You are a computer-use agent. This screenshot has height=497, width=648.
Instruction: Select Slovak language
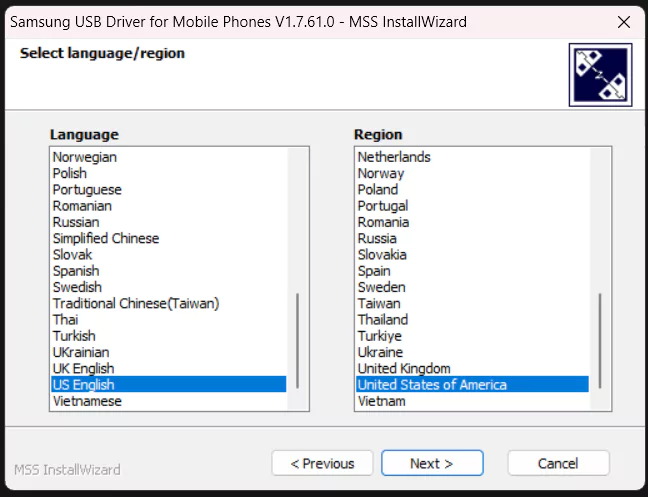click(x=169, y=254)
